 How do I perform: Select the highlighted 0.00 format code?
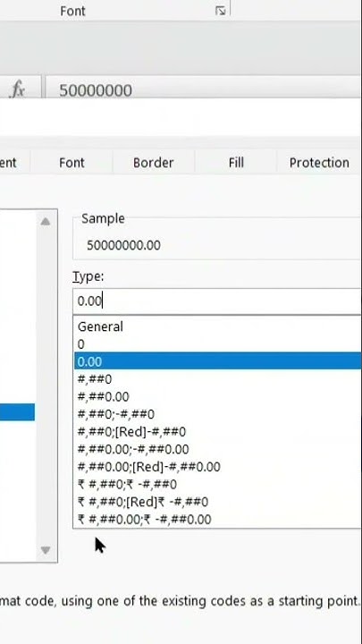pos(217,361)
